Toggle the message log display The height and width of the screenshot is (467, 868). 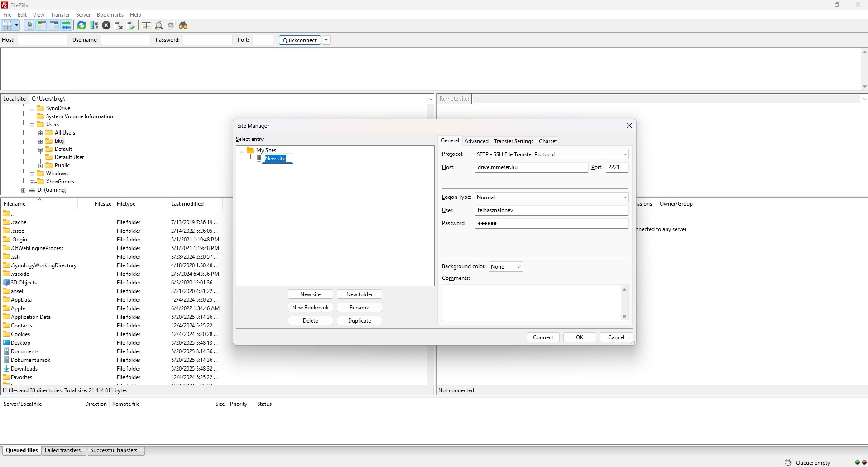[29, 25]
